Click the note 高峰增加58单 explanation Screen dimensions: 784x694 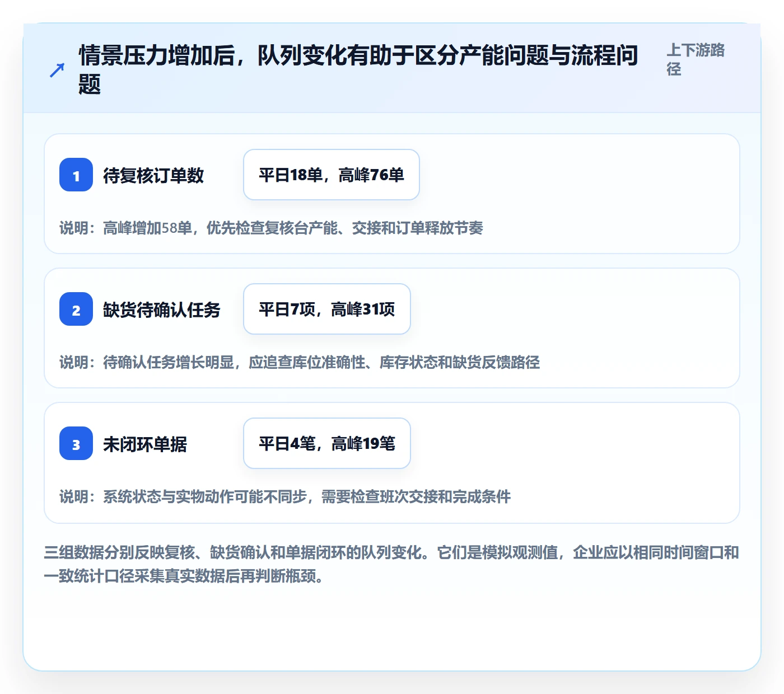tap(272, 228)
